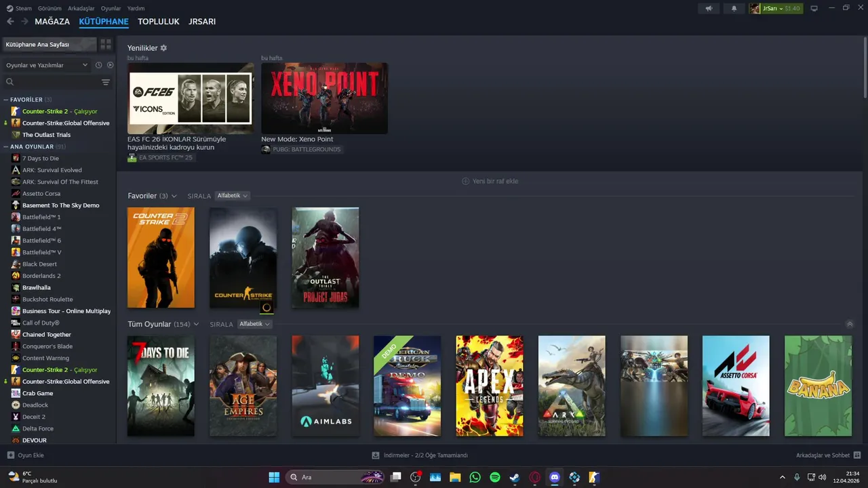
Task: Open the notifications bell
Action: click(734, 8)
